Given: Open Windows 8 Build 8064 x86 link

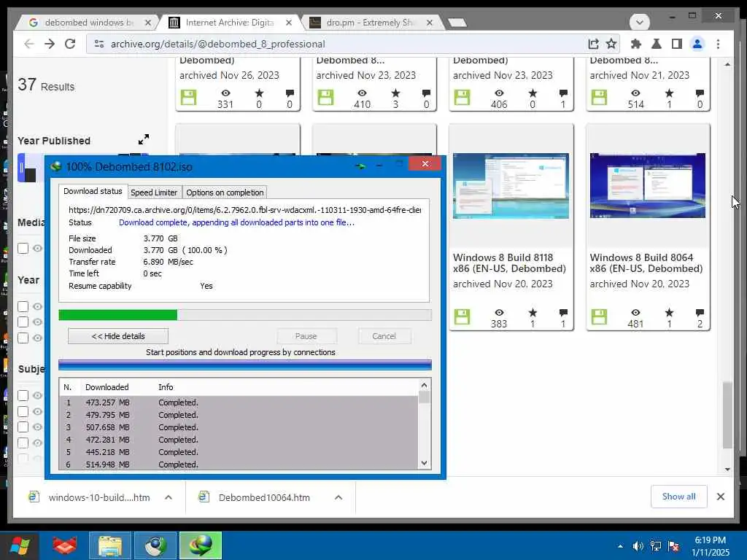Looking at the screenshot, I should (x=646, y=262).
